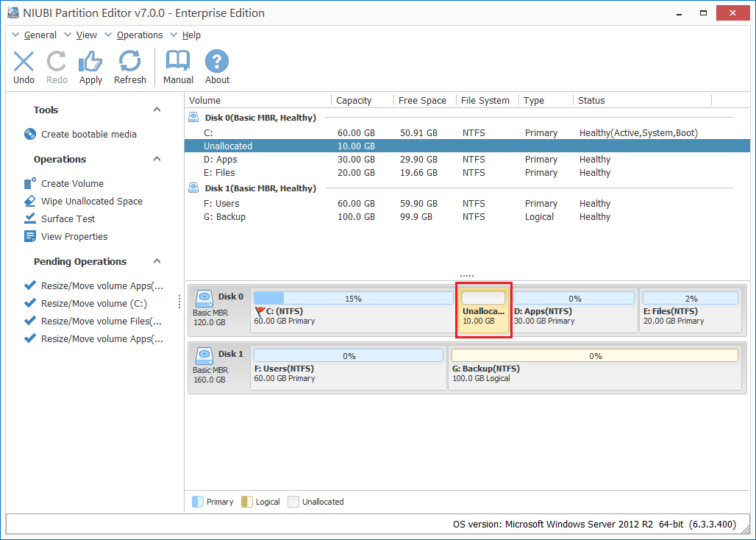Click the NIUBI app icon in title bar

tap(13, 13)
